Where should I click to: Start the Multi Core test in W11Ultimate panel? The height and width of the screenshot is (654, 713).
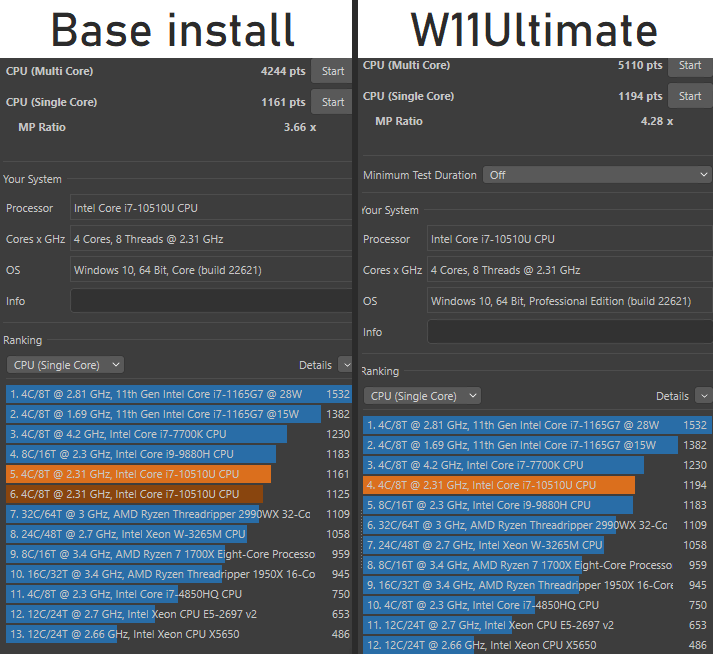690,66
